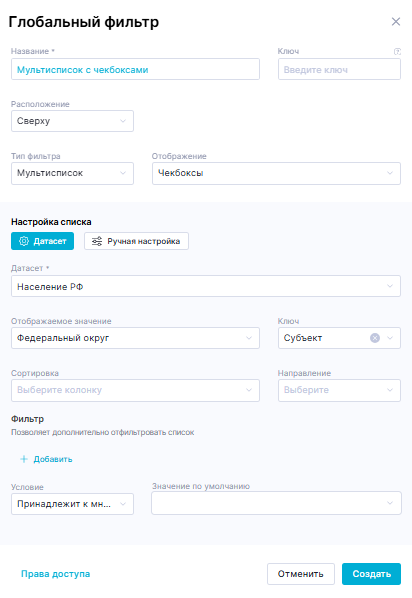Click the help icon next to Ключ label
This screenshot has width=412, height=598.
coord(397,51)
